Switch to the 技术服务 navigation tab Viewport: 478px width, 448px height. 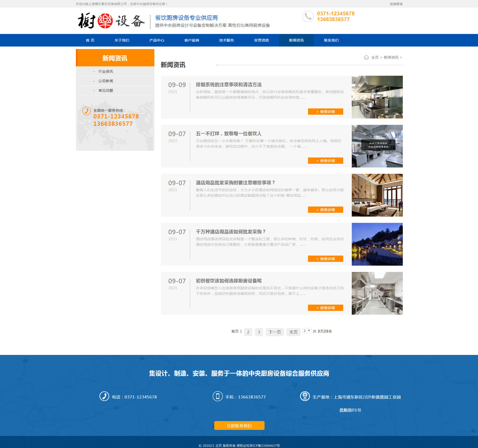click(226, 40)
